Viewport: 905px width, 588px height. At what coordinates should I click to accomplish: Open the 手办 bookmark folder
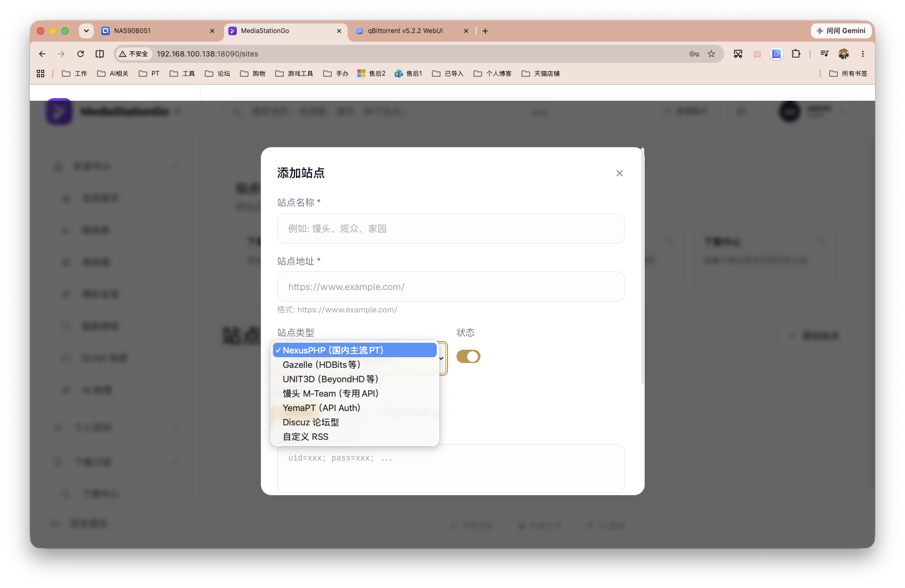coord(336,74)
